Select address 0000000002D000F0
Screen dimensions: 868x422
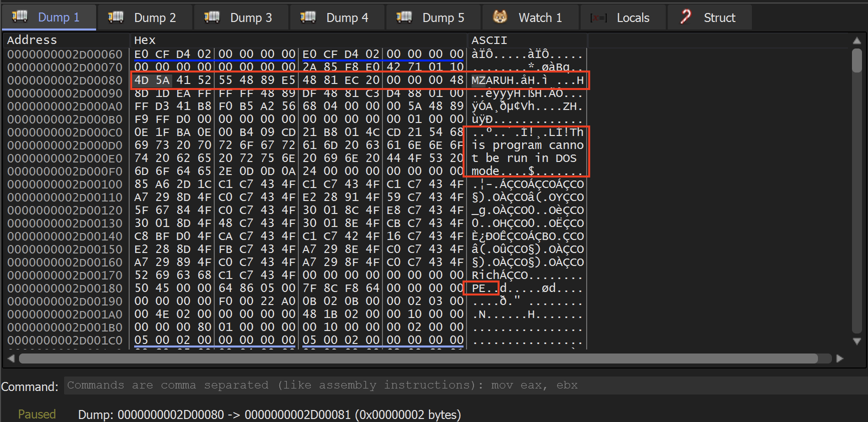coord(65,171)
